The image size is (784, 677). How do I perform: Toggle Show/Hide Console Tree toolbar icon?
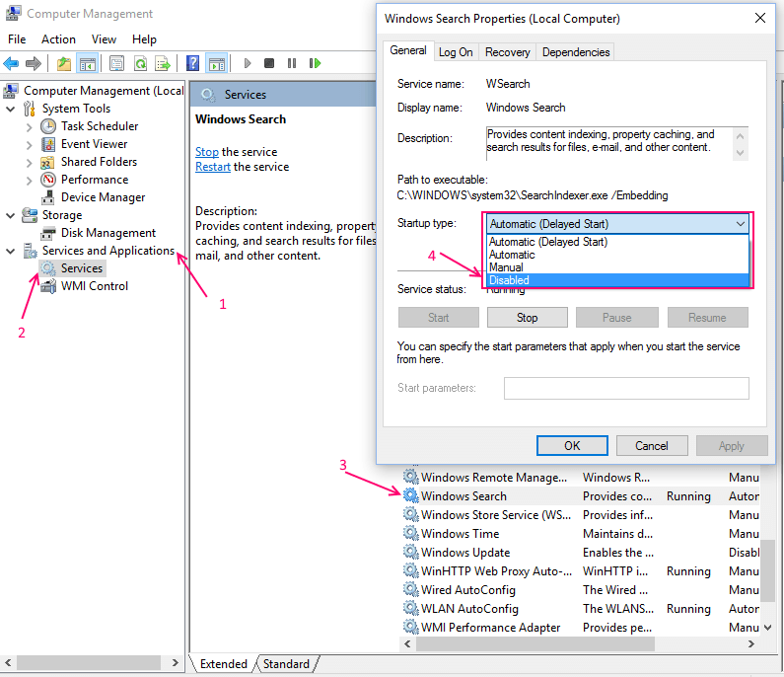click(x=87, y=63)
